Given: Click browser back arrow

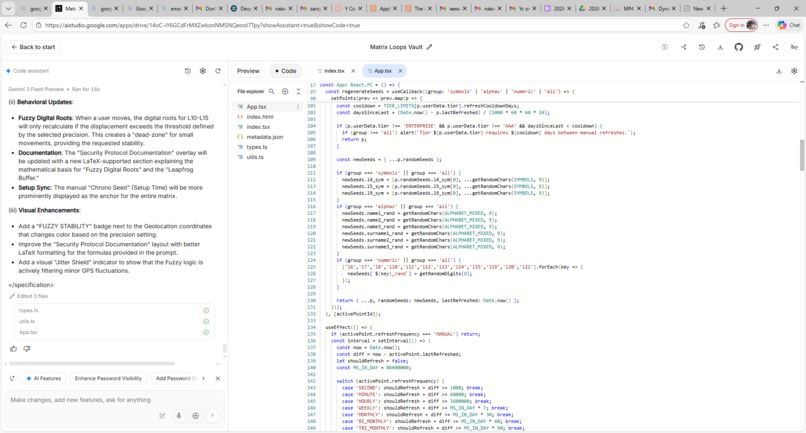Looking at the screenshot, I should click(x=8, y=25).
